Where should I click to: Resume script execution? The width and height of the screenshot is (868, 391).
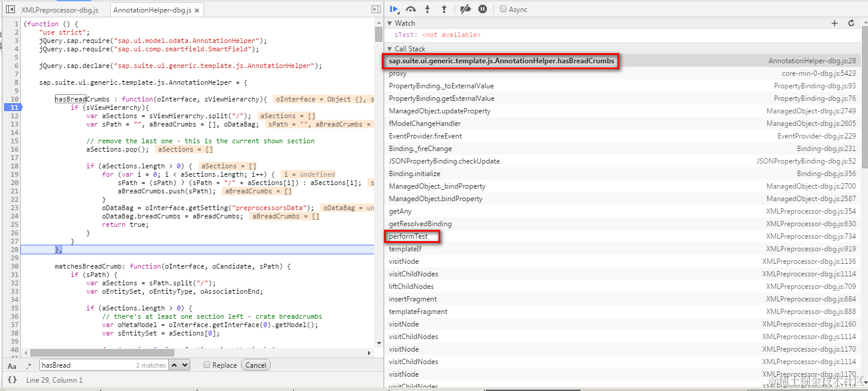(394, 9)
